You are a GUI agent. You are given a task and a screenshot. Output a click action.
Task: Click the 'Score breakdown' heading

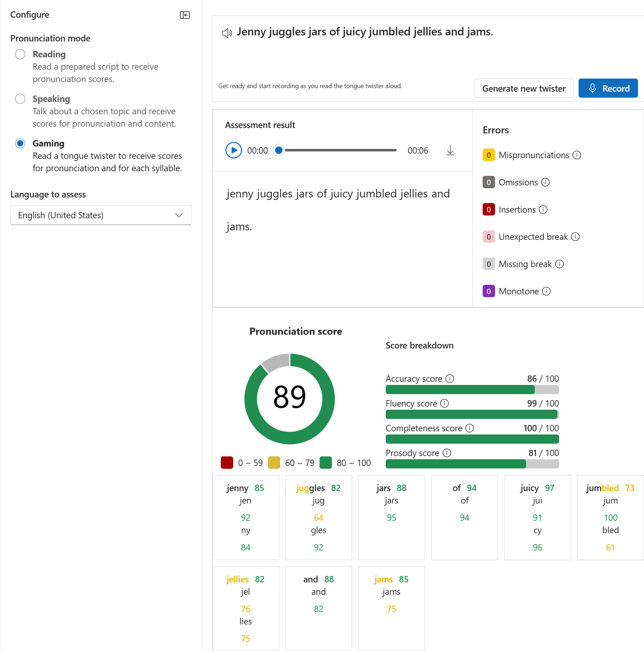(x=419, y=345)
